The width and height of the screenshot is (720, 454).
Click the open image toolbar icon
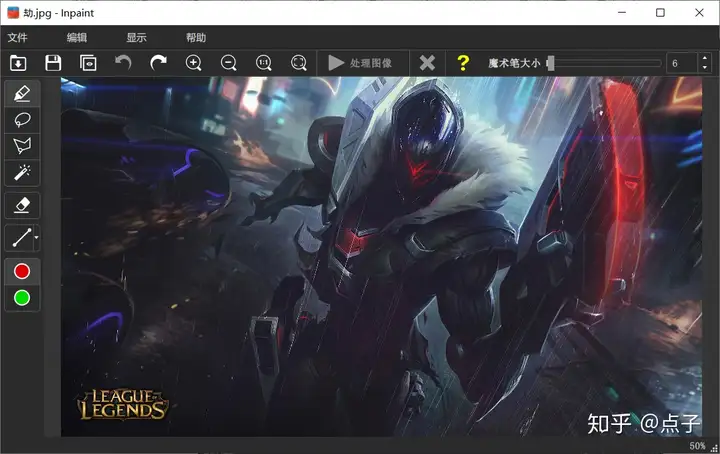18,63
